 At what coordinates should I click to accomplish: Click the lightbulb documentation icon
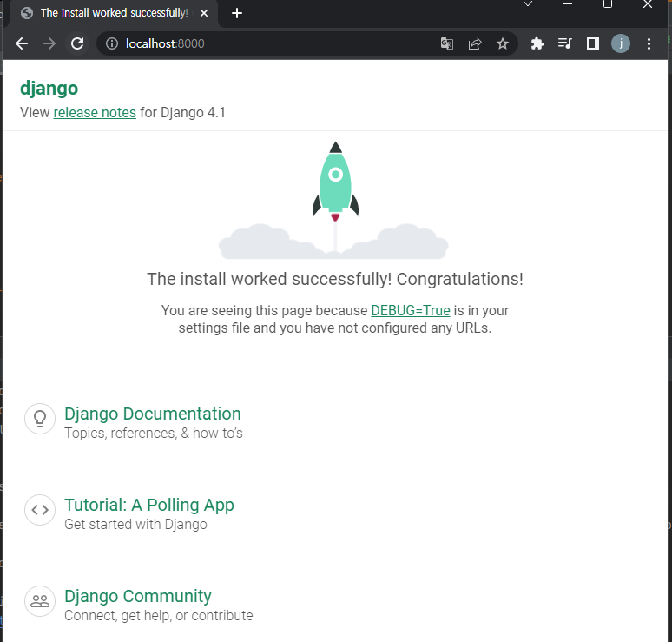(40, 419)
